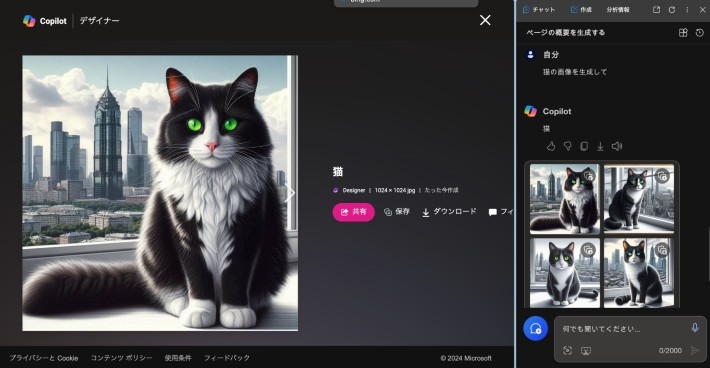Open the plugins icon in sidebar

coord(683,33)
